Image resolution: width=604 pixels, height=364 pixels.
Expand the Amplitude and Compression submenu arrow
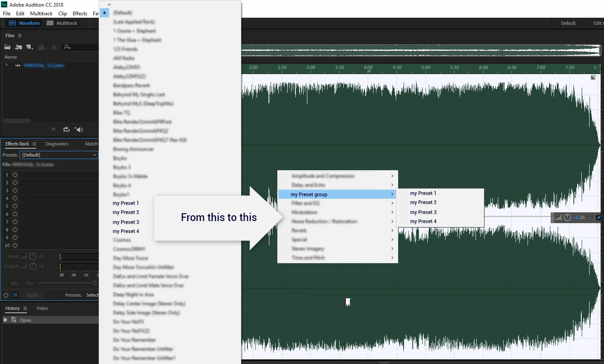coord(392,176)
